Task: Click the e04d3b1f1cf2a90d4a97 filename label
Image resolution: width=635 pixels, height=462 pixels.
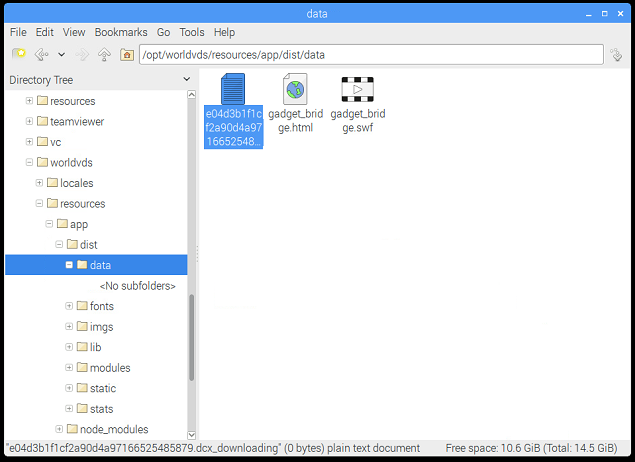Action: pos(234,127)
